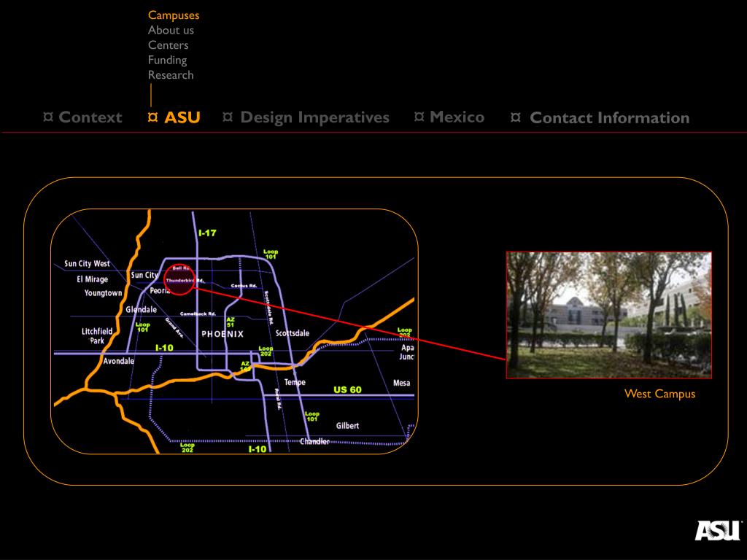
Task: Click the Litchfield Park label
Action: click(97, 335)
